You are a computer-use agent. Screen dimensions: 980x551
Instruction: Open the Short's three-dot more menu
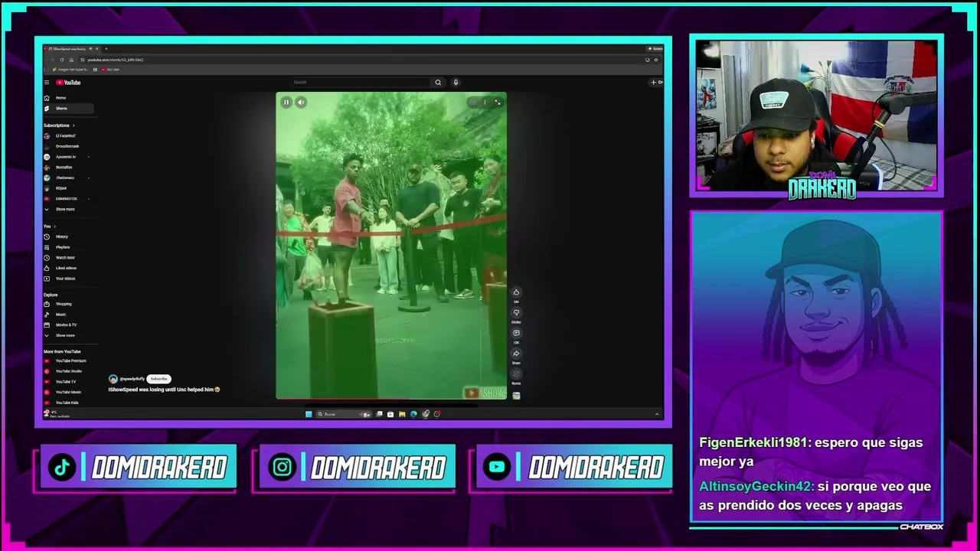coord(485,102)
